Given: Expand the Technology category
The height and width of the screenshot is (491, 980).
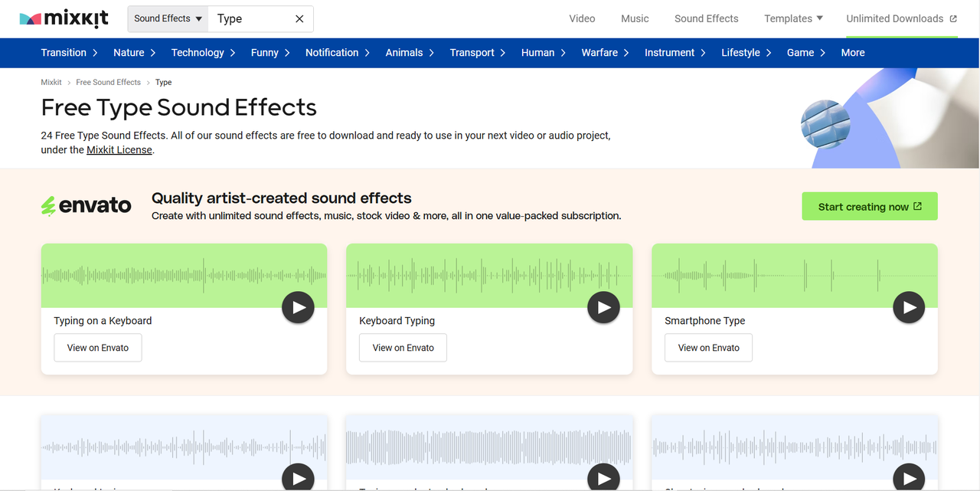Looking at the screenshot, I should 203,52.
